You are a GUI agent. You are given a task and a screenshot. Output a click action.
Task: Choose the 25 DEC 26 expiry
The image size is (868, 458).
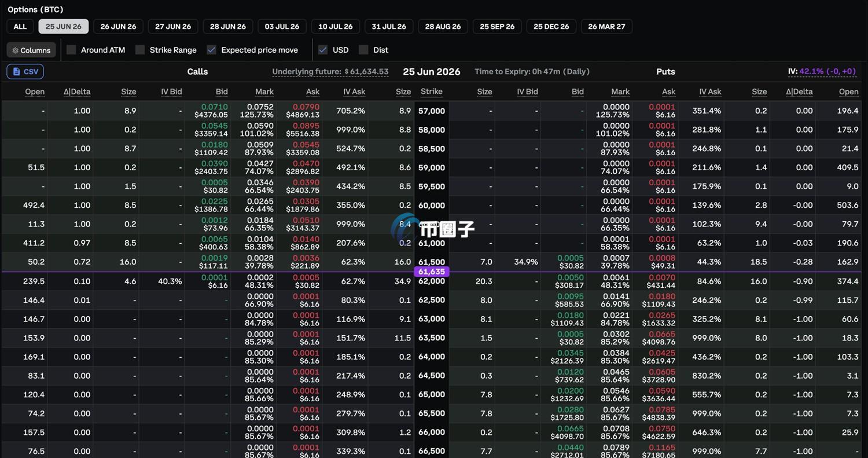pyautogui.click(x=551, y=27)
